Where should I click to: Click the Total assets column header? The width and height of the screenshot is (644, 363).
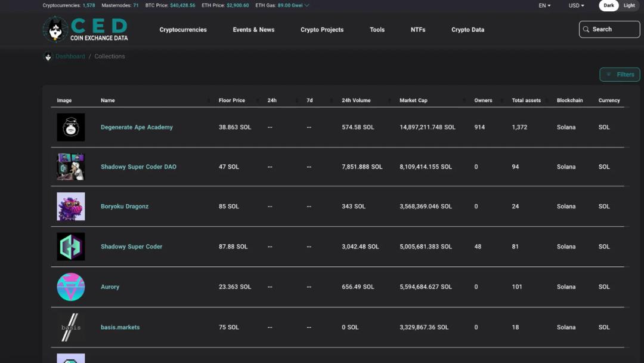(526, 100)
